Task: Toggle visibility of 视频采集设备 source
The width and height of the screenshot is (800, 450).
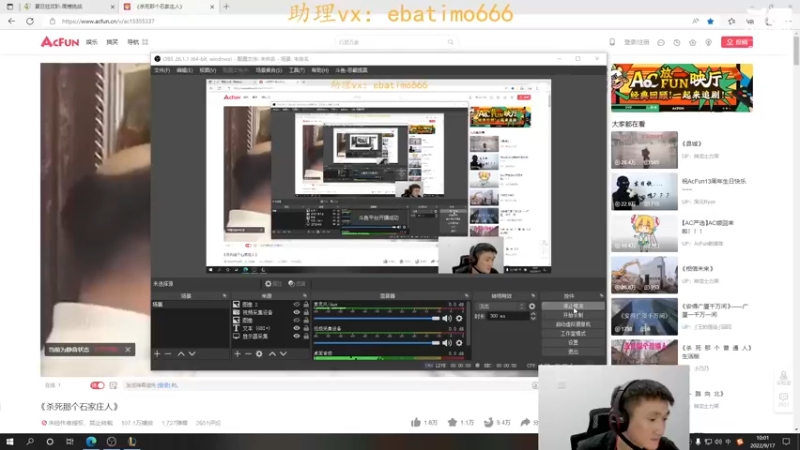Action: coord(296,312)
